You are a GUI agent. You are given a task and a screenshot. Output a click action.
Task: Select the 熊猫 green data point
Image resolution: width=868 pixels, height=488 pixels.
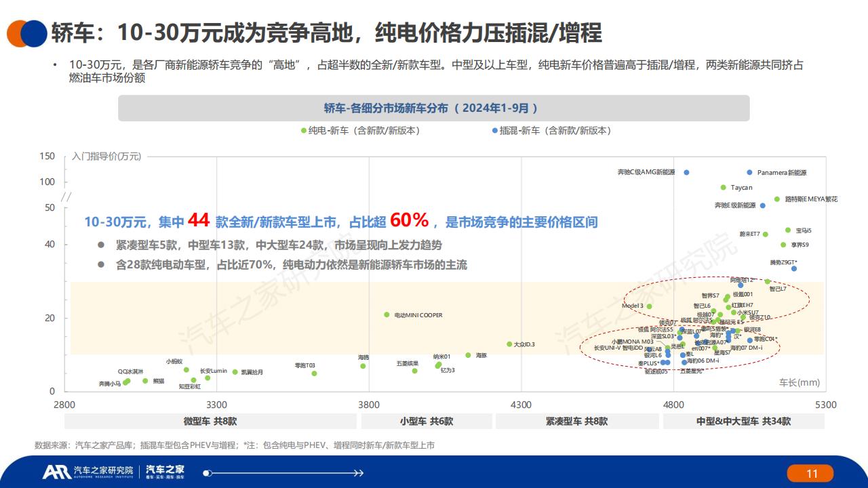pos(145,381)
